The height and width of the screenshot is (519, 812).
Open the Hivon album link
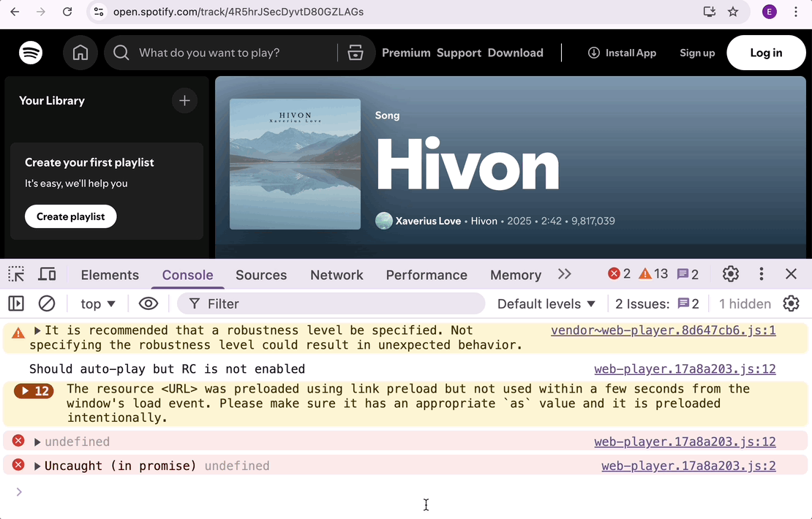484,221
